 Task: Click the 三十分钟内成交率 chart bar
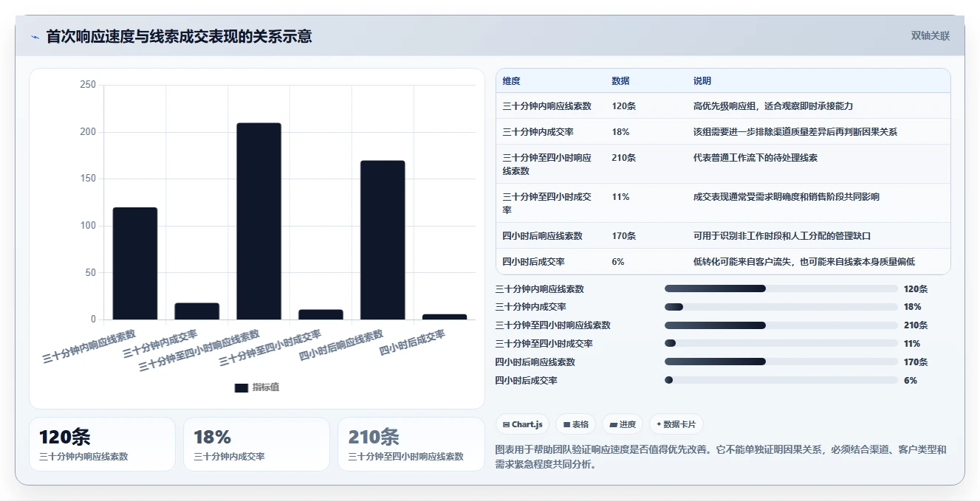(197, 311)
